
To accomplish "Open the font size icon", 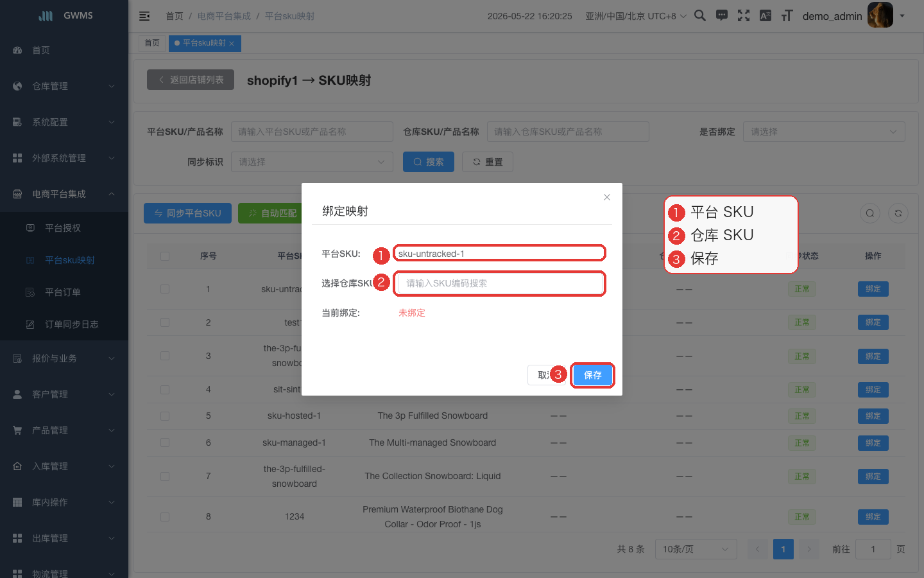I will coord(787,15).
